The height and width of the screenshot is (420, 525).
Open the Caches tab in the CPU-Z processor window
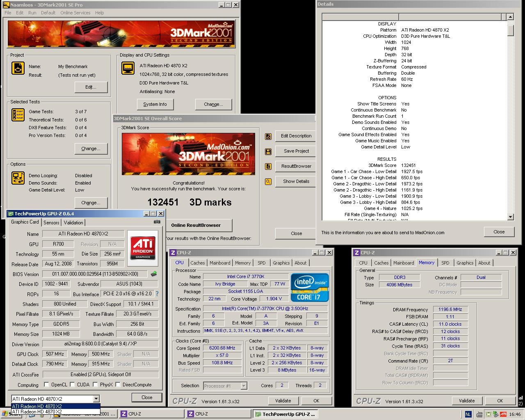click(197, 263)
